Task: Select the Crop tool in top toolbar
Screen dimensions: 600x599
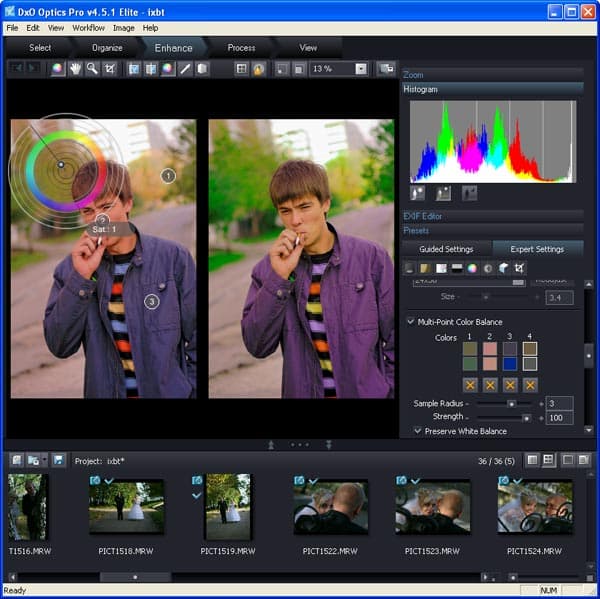Action: (x=109, y=69)
